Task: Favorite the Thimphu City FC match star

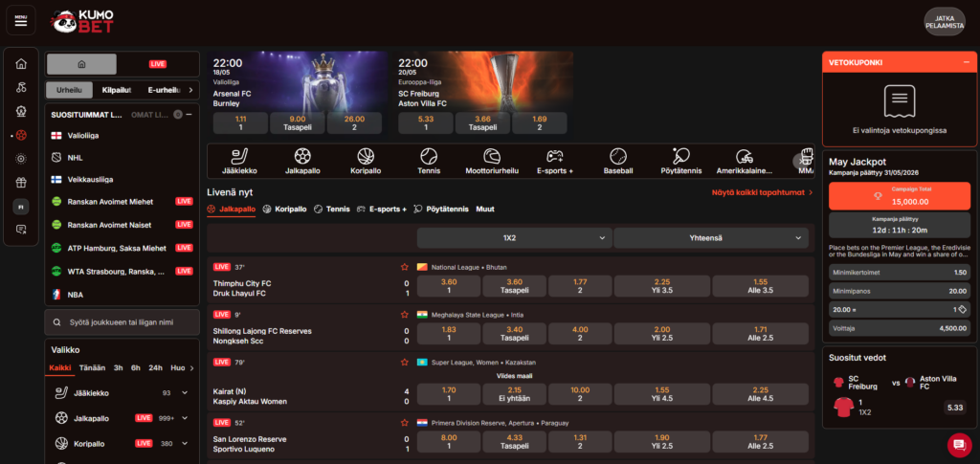Action: coord(405,267)
